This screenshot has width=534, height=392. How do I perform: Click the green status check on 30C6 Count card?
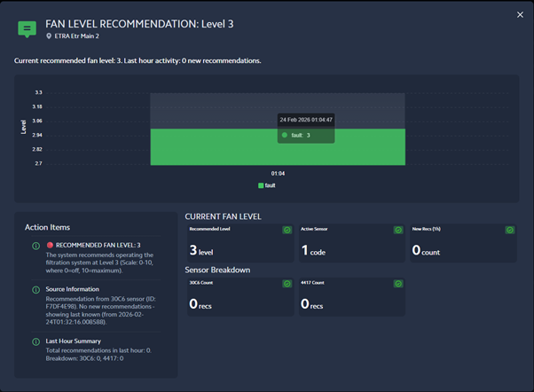click(287, 284)
